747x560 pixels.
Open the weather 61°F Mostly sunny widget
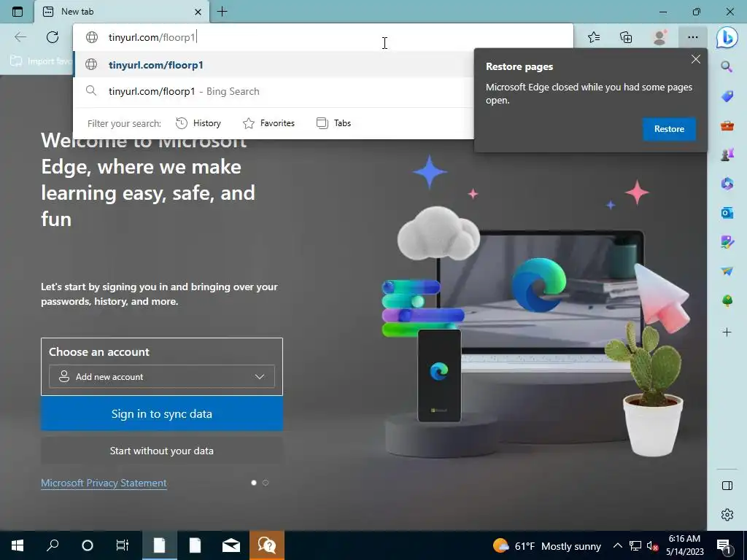point(547,545)
